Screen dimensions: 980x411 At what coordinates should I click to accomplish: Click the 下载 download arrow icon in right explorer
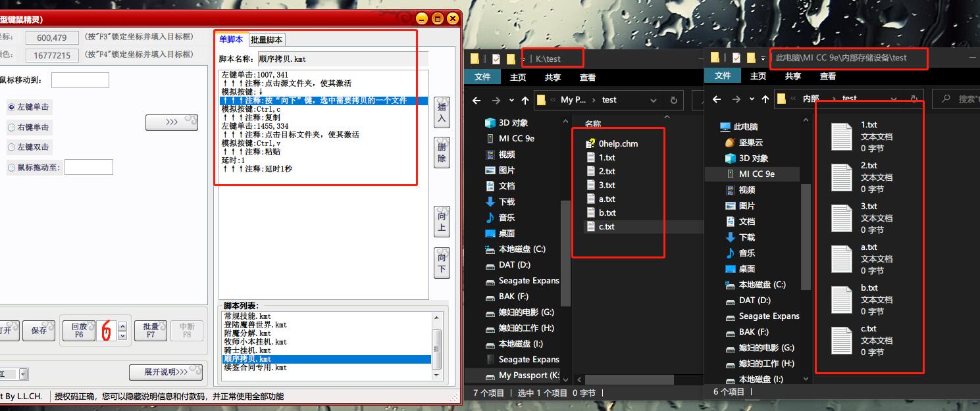(x=729, y=237)
